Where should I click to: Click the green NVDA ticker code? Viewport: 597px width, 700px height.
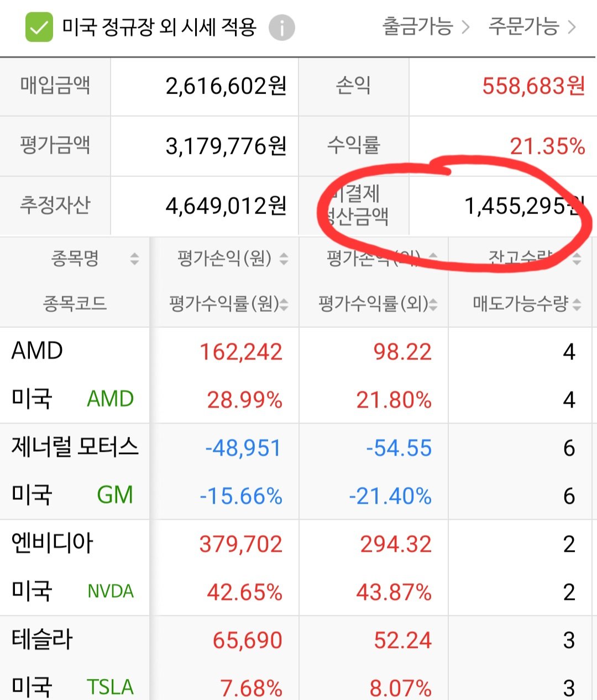click(111, 591)
